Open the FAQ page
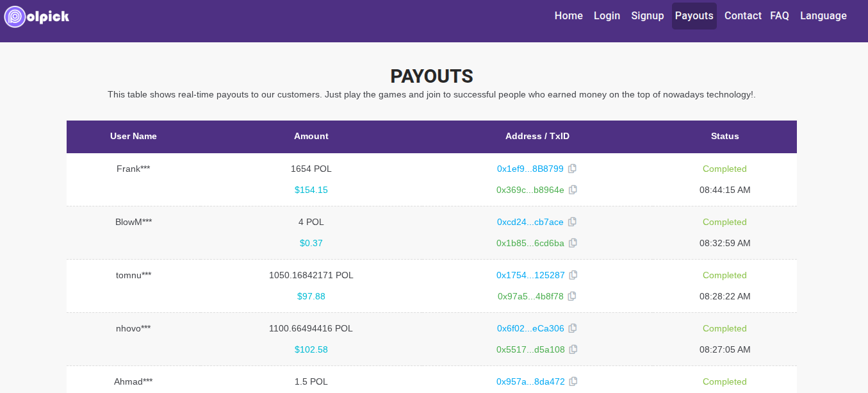The height and width of the screenshot is (393, 868). coord(780,16)
